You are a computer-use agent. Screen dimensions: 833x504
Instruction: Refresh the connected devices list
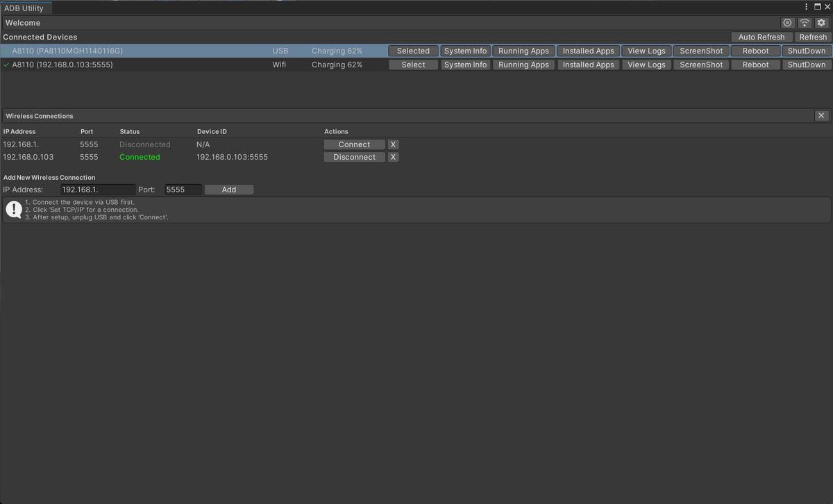point(812,37)
